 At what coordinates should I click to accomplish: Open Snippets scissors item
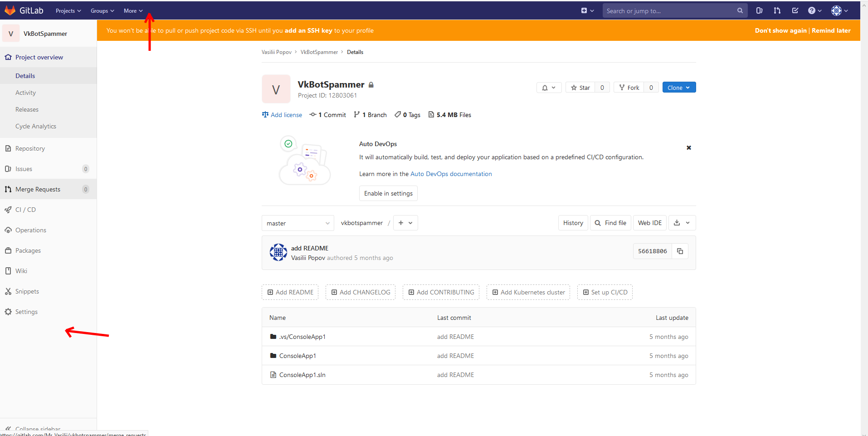[x=48, y=291]
